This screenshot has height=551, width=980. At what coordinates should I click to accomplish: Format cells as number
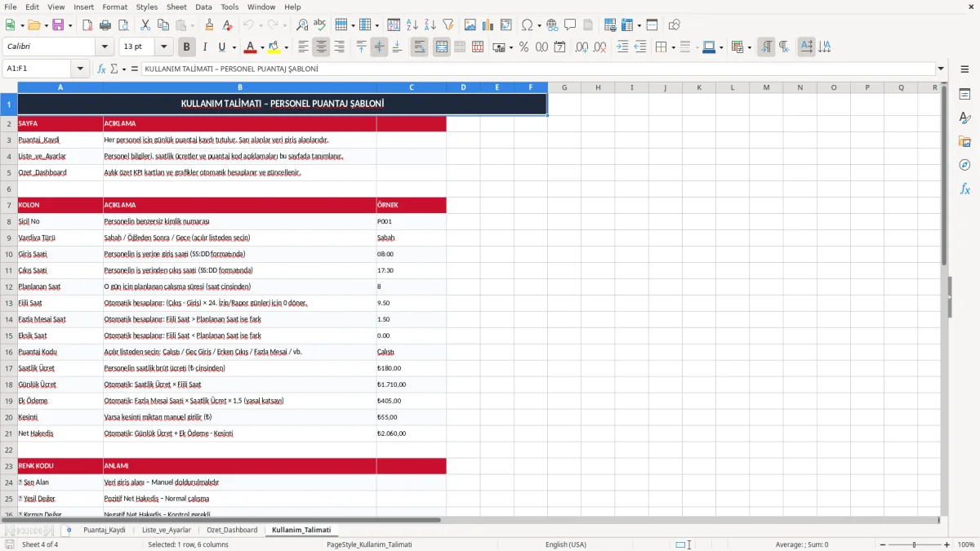(541, 47)
